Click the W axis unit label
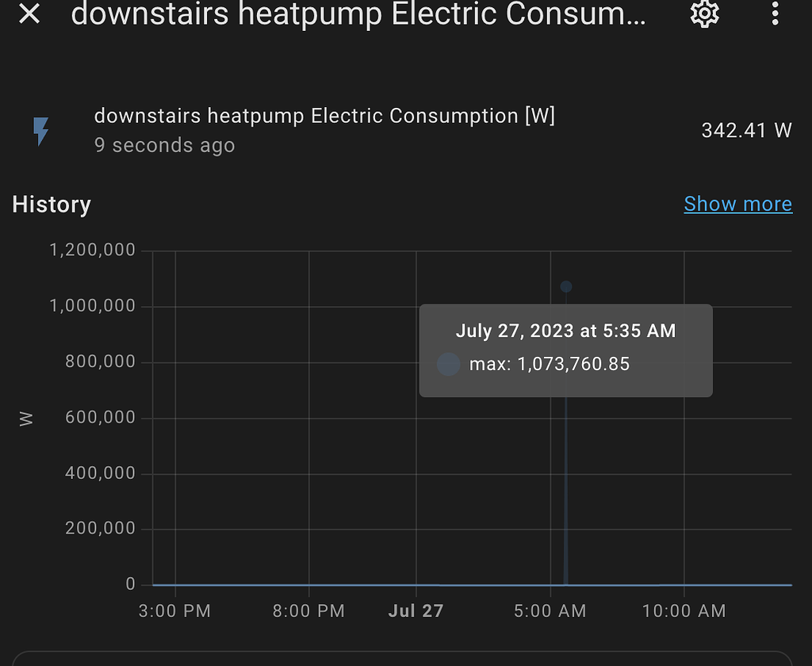 click(26, 419)
